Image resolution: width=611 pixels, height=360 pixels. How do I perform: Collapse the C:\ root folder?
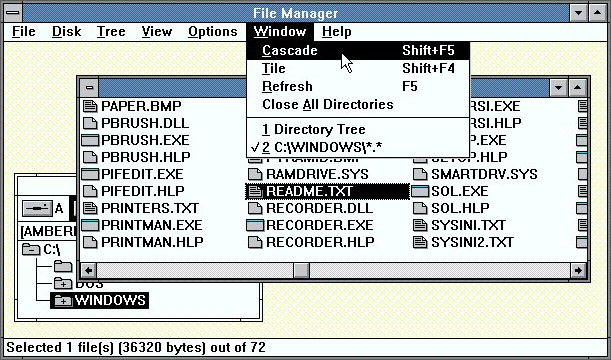pos(30,249)
